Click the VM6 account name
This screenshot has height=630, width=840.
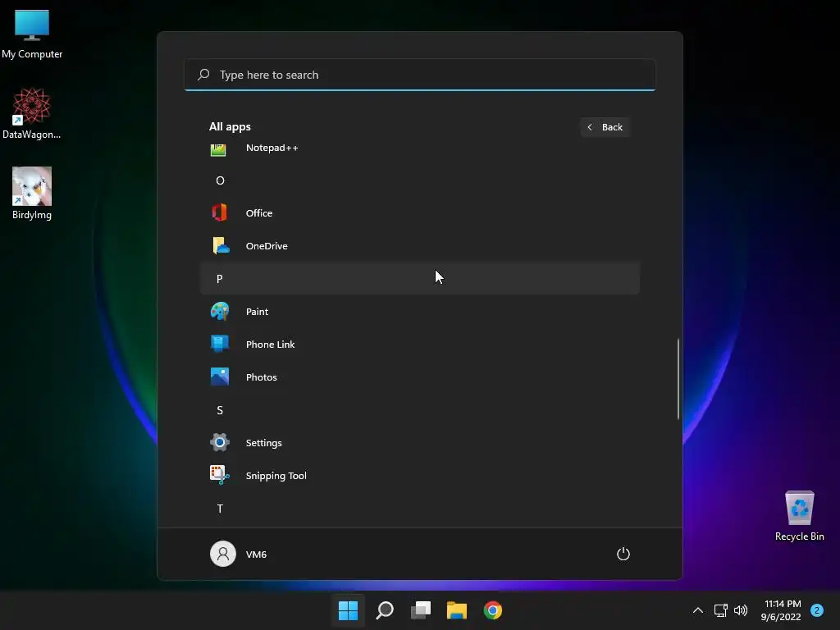(256, 555)
